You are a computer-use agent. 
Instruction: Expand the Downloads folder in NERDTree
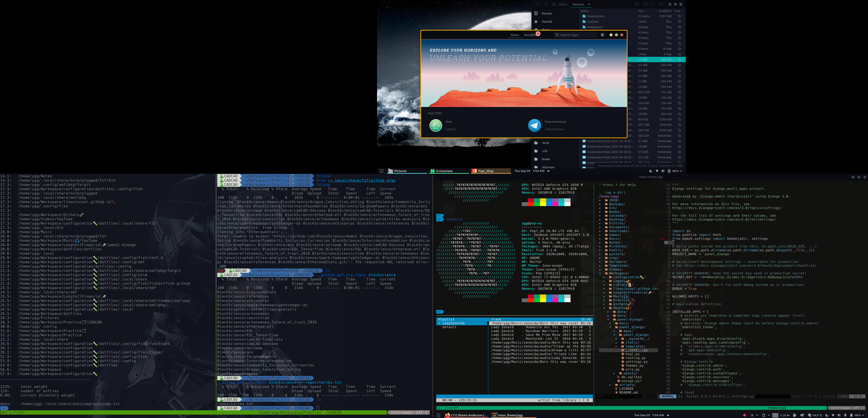pyautogui.click(x=618, y=231)
